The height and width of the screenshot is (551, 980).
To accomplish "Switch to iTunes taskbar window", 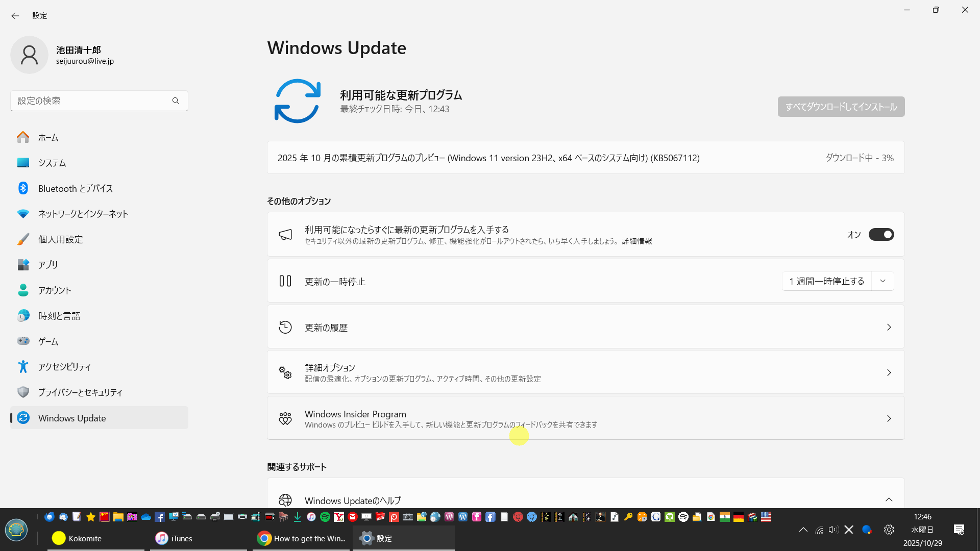I will pyautogui.click(x=198, y=538).
